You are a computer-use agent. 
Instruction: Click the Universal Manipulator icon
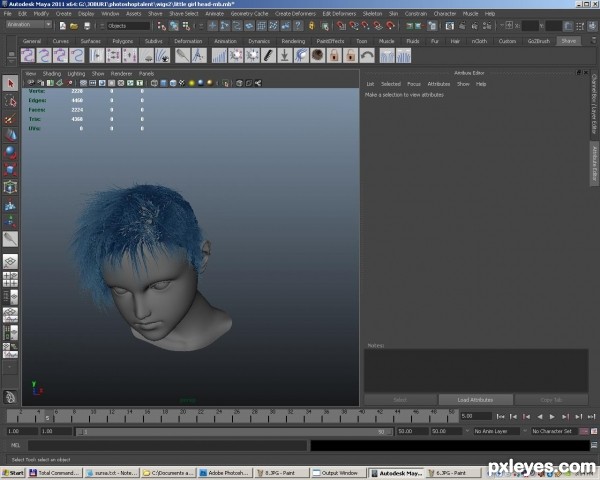pyautogui.click(x=10, y=187)
